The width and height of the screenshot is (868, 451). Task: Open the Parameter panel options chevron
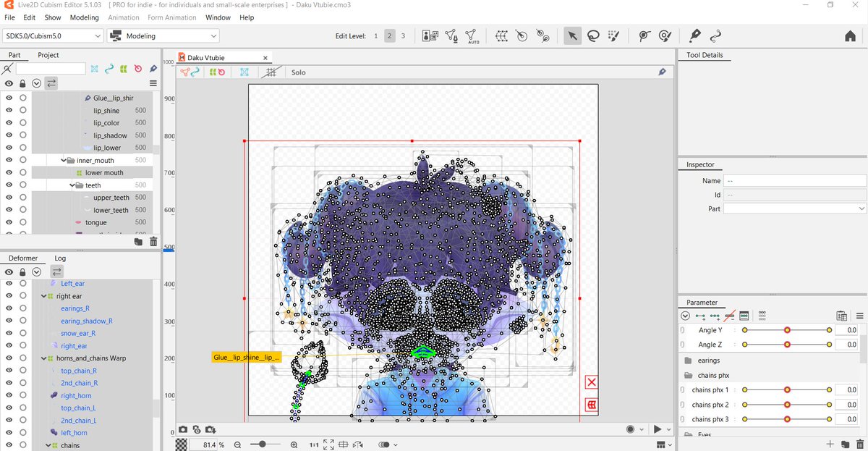(685, 316)
